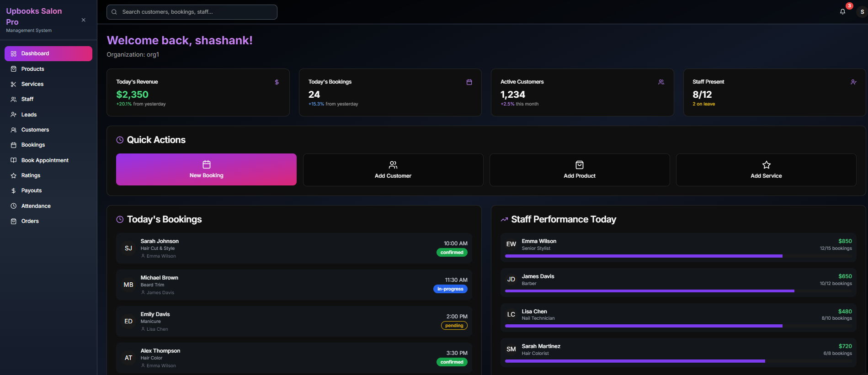Open notifications via the bell icon
Image resolution: width=868 pixels, height=375 pixels.
click(x=842, y=12)
